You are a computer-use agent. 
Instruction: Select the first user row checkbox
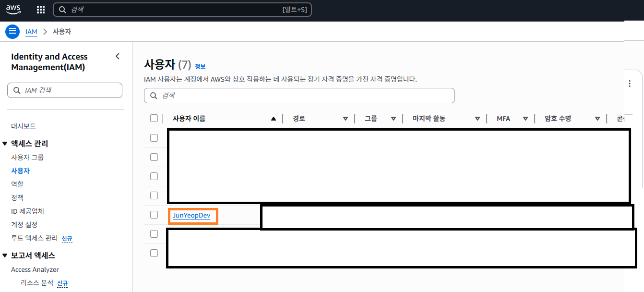point(154,138)
